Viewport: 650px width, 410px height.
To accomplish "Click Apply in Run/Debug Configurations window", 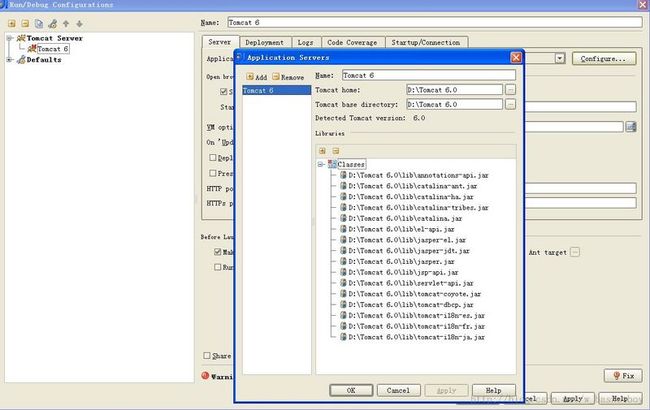I will [x=573, y=398].
